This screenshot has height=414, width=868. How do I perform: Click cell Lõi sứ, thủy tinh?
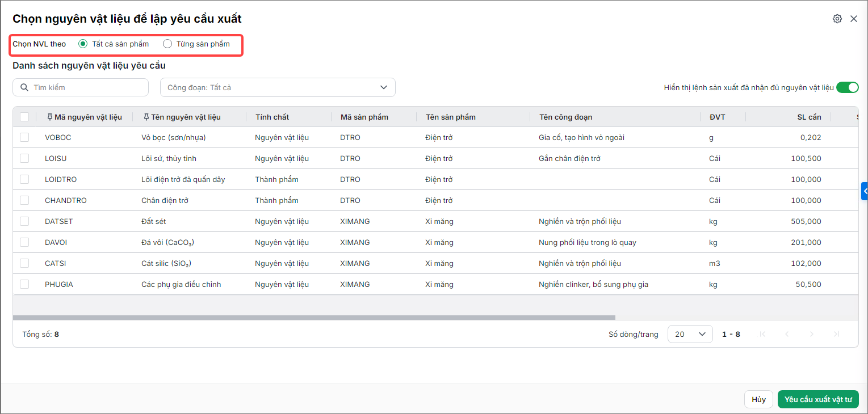tap(169, 158)
